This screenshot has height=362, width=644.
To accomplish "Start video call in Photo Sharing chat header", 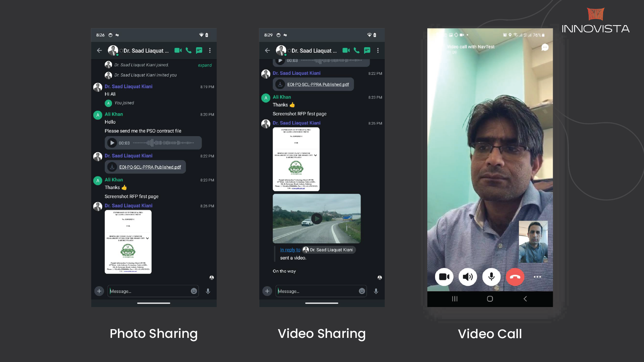I will (x=178, y=51).
